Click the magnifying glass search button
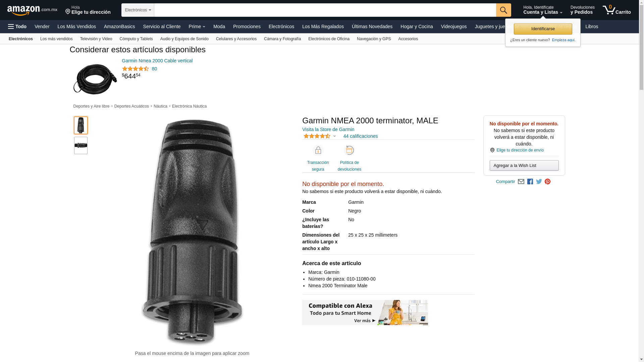 point(503,10)
